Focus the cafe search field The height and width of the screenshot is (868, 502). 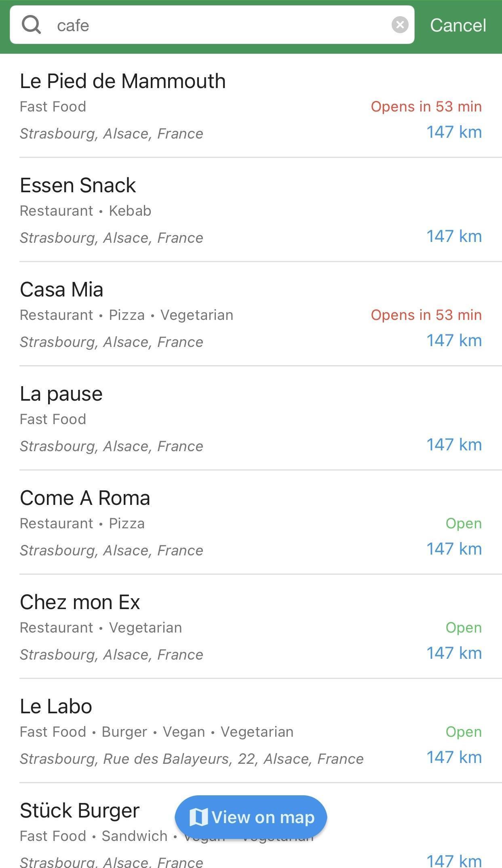click(218, 25)
